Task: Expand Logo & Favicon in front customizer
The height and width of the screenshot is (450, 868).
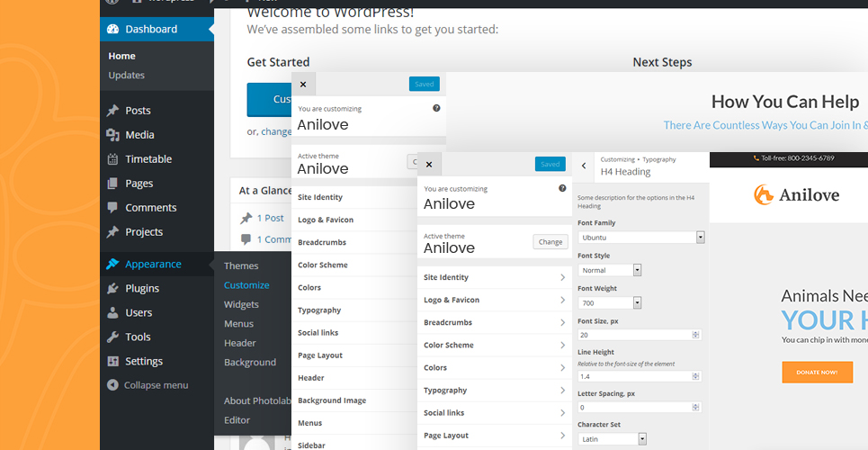Action: pos(495,300)
